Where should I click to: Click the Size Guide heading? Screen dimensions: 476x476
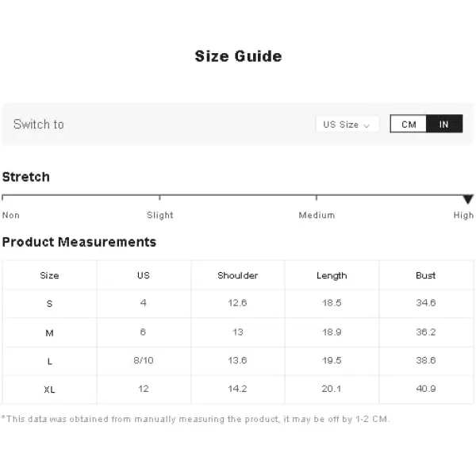(238, 56)
